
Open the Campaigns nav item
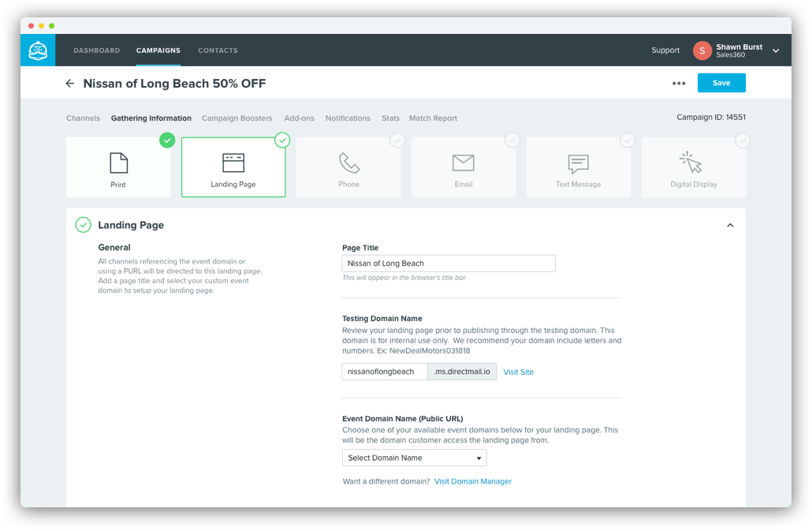[158, 50]
